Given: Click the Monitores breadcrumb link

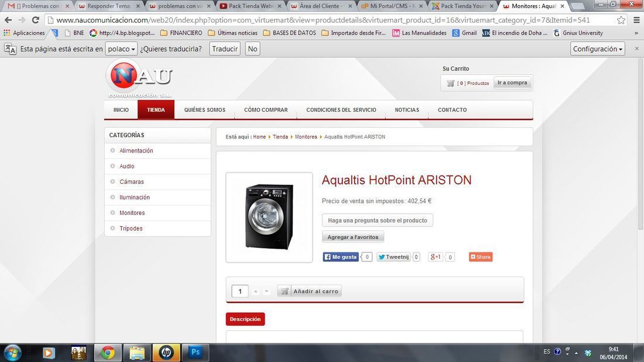Looking at the screenshot, I should click(x=306, y=137).
